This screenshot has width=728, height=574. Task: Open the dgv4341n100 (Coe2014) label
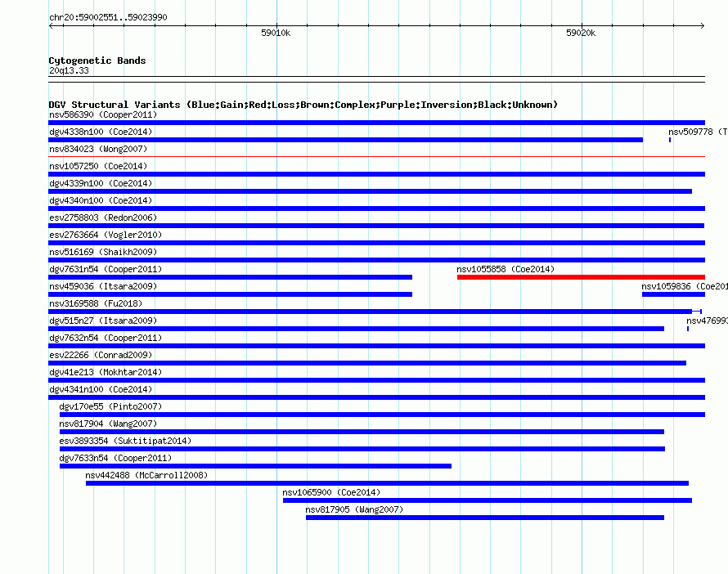(101, 389)
